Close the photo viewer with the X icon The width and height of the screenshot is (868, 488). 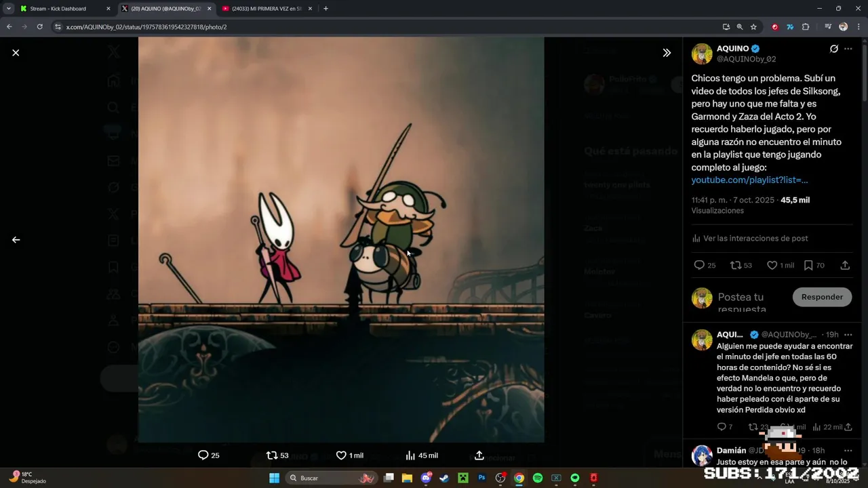[16, 53]
